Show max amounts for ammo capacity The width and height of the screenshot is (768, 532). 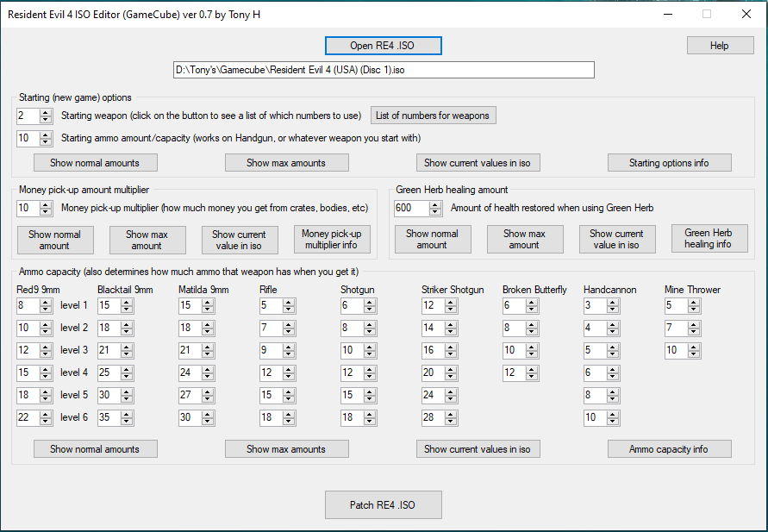(x=286, y=449)
